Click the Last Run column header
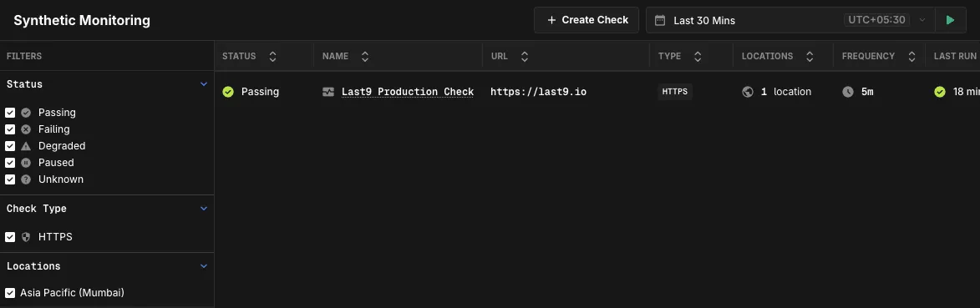The width and height of the screenshot is (980, 308). coord(955,56)
